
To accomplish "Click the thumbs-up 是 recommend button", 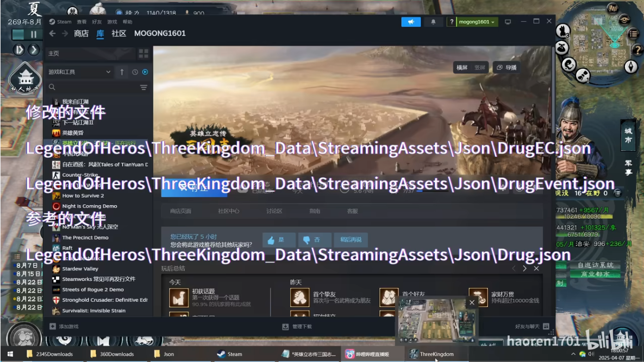I will coord(278,240).
